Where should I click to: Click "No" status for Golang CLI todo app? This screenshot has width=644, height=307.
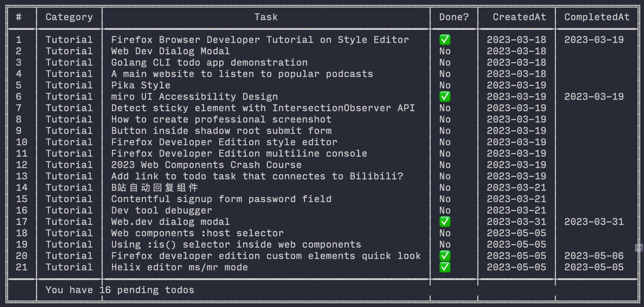point(445,63)
